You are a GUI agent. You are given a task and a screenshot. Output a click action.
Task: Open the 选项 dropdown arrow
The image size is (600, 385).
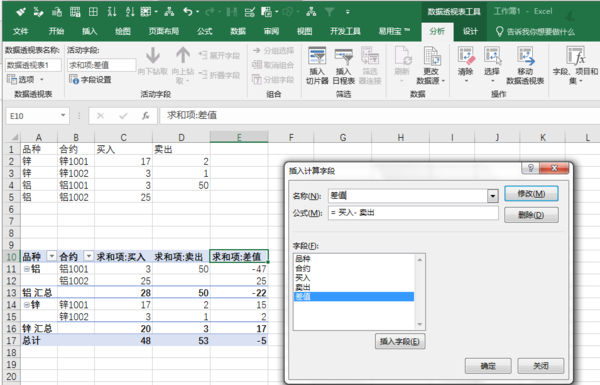[x=42, y=80]
